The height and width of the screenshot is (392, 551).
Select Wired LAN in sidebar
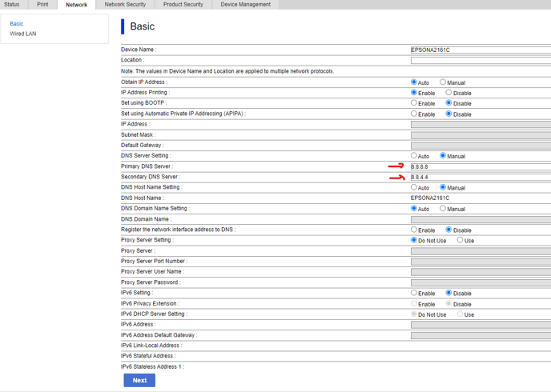pos(23,34)
